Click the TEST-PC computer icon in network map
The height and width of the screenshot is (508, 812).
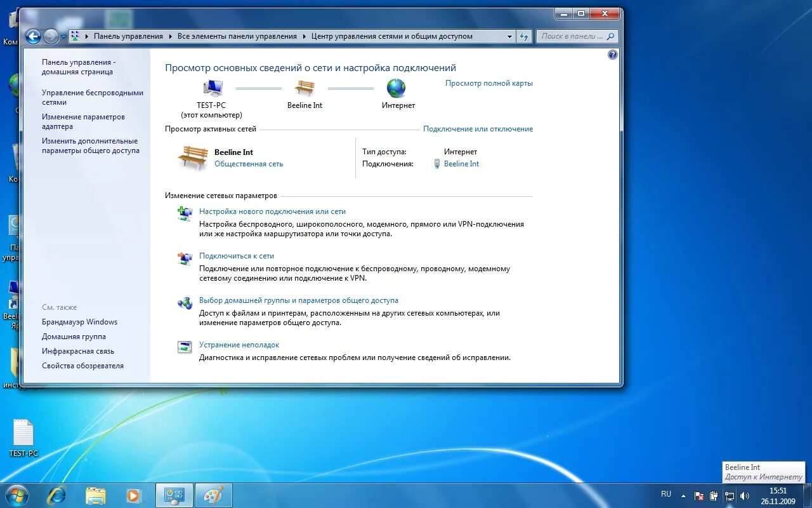[x=213, y=88]
